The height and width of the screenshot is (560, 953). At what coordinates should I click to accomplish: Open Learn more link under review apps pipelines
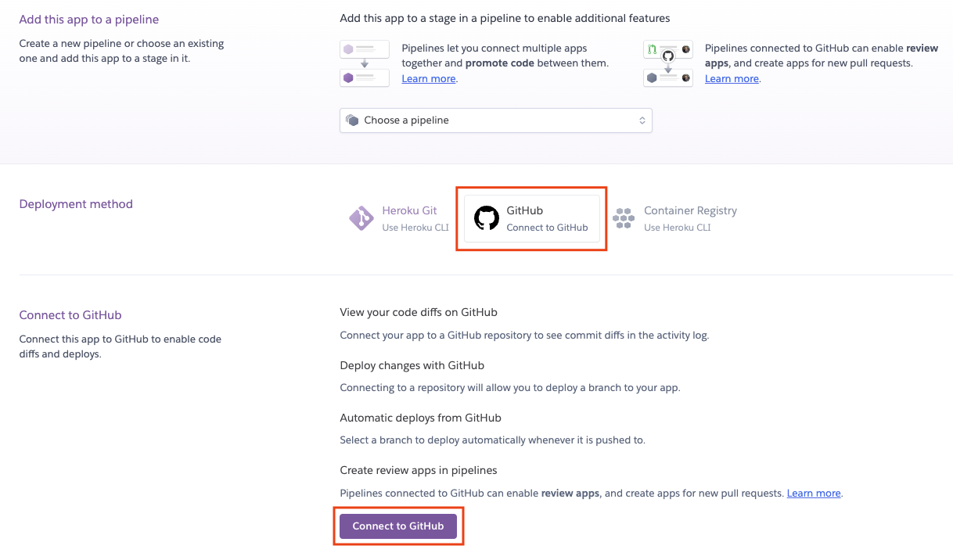tap(732, 79)
